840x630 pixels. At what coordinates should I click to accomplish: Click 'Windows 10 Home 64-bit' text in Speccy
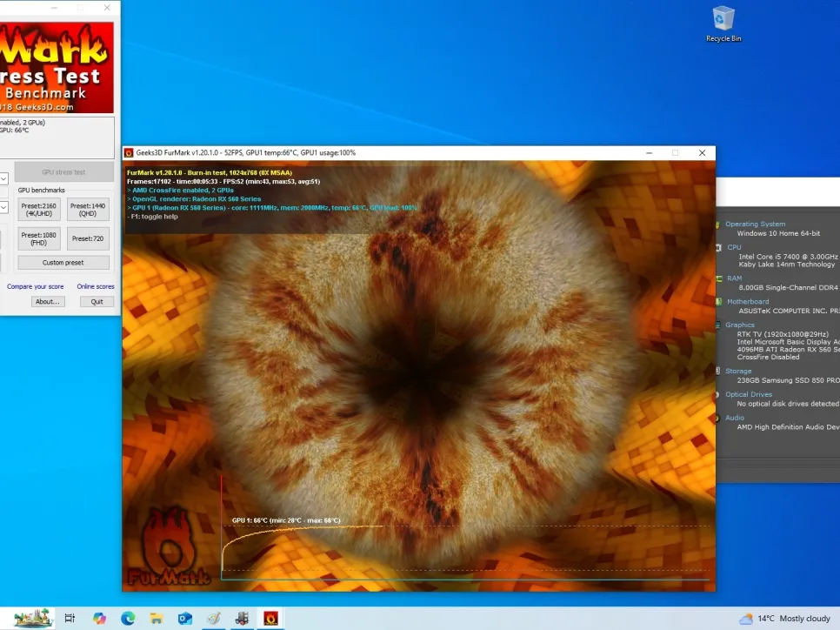point(778,234)
